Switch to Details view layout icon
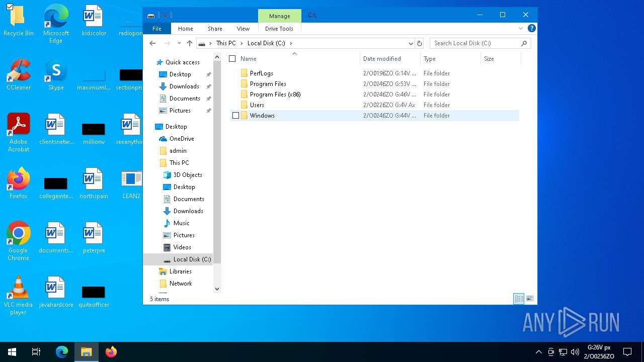 pyautogui.click(x=519, y=299)
